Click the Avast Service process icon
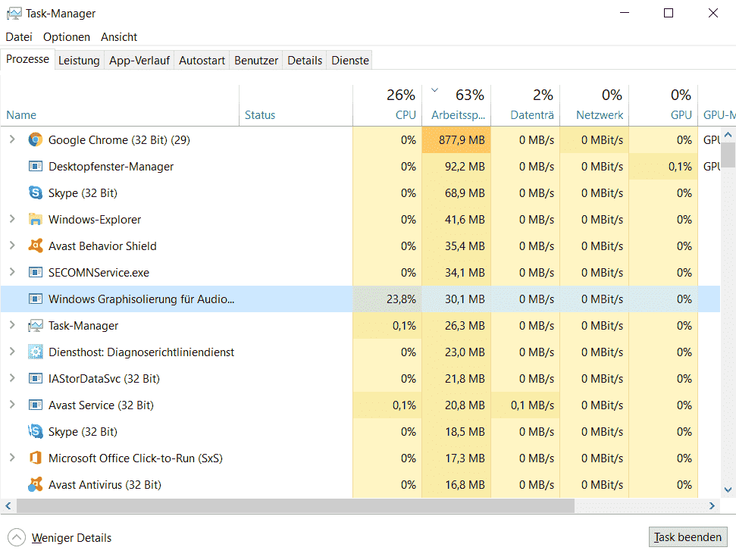The width and height of the screenshot is (736, 560). point(35,405)
